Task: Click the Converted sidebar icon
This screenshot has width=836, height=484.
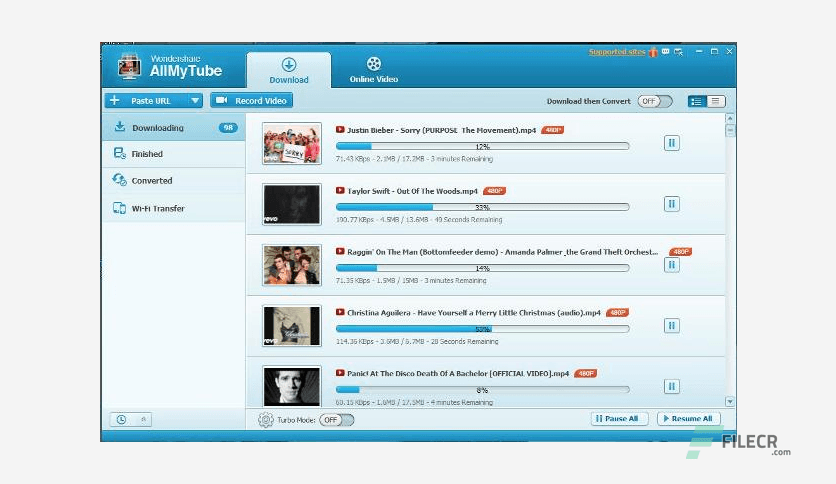Action: (119, 180)
